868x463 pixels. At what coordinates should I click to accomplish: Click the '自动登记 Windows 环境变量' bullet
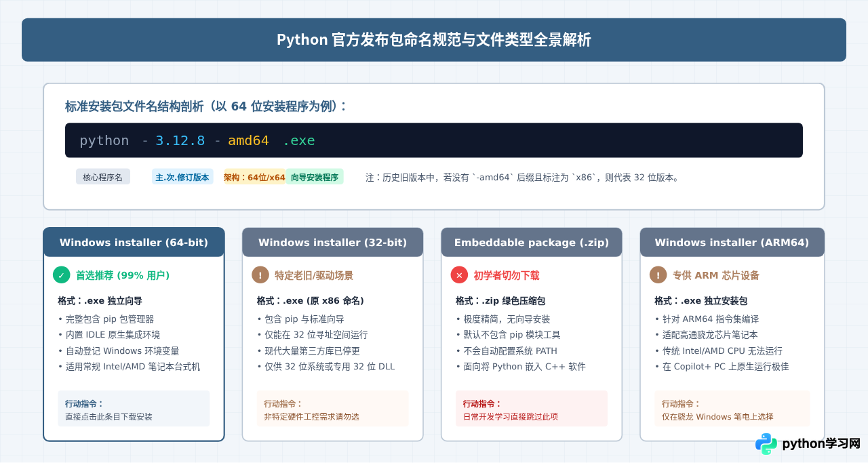[119, 350]
